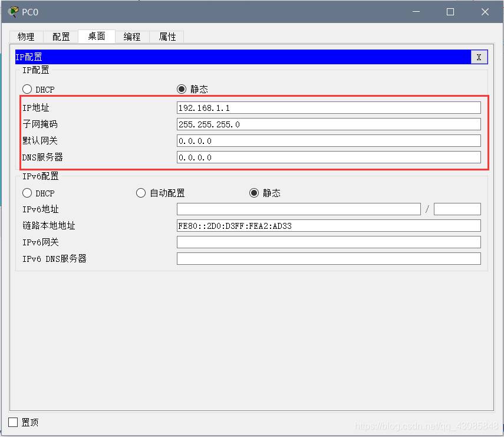Screen dimensions: 504x437
Task: Click the empty IPv6地址 input field
Action: coord(299,209)
